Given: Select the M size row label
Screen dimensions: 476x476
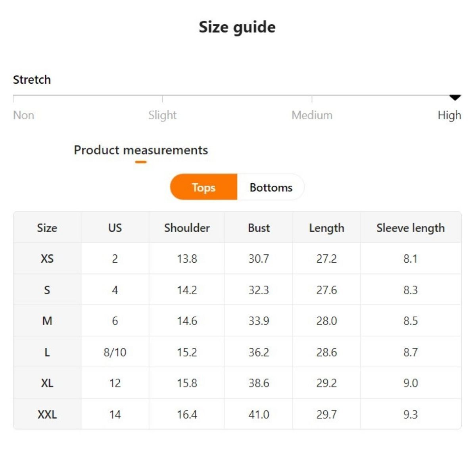Looking at the screenshot, I should [x=47, y=321].
